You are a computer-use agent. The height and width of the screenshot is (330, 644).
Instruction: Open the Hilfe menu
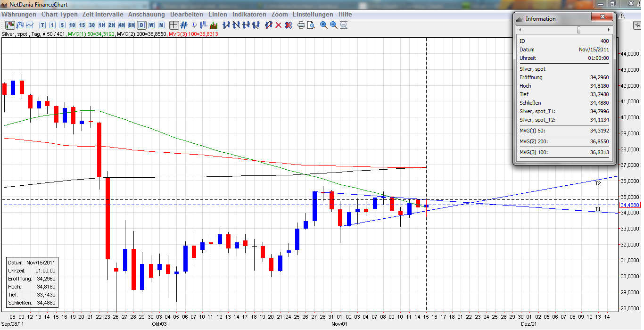coord(345,15)
